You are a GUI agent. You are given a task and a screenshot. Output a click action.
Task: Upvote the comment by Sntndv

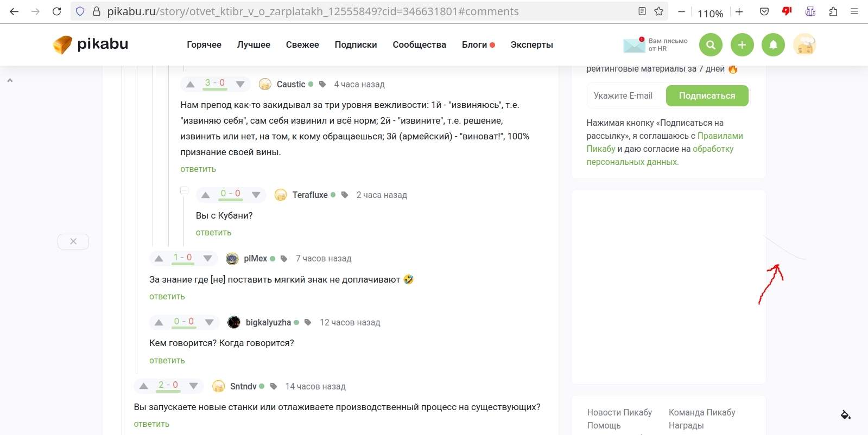[x=144, y=386]
